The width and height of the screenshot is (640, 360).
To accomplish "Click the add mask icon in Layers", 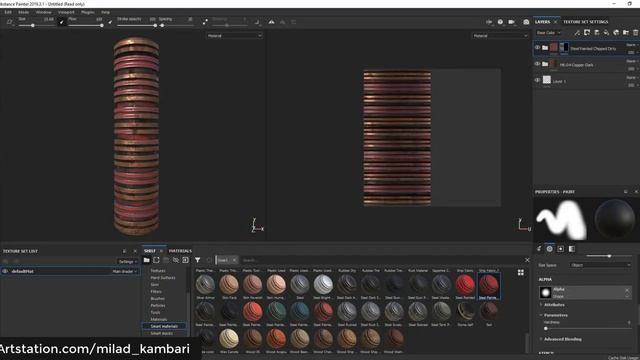I will pyautogui.click(x=587, y=33).
